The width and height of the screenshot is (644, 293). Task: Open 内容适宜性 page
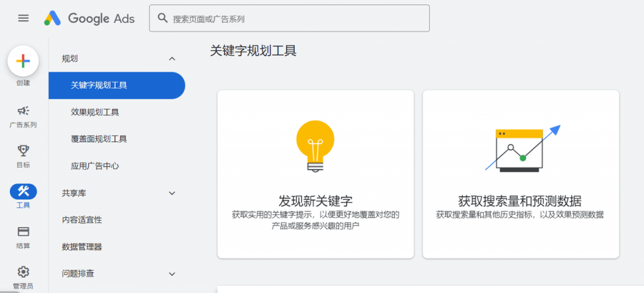pyautogui.click(x=82, y=220)
